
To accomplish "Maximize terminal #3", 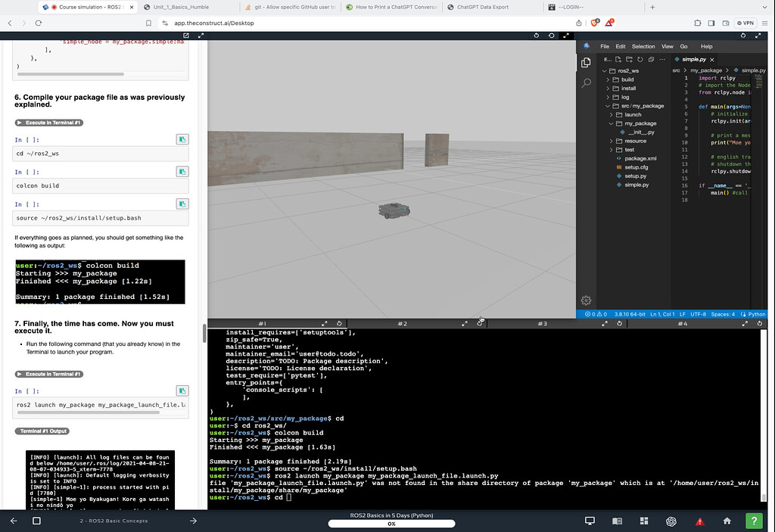I will 605,323.
